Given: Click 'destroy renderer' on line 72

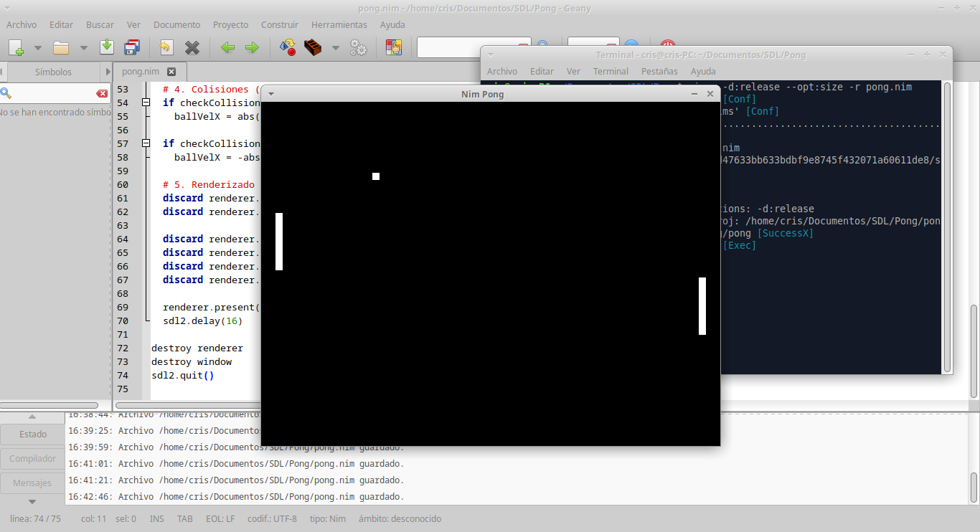Looking at the screenshot, I should click(197, 348).
